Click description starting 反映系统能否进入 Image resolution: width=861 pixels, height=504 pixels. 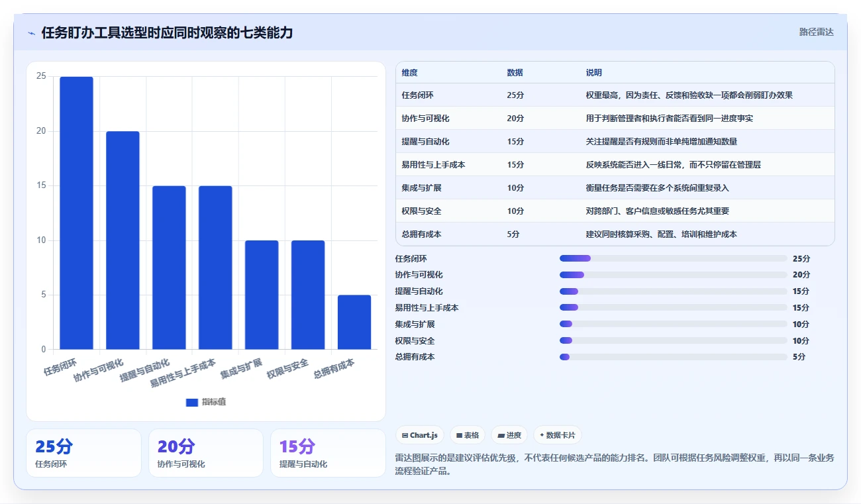click(x=673, y=165)
